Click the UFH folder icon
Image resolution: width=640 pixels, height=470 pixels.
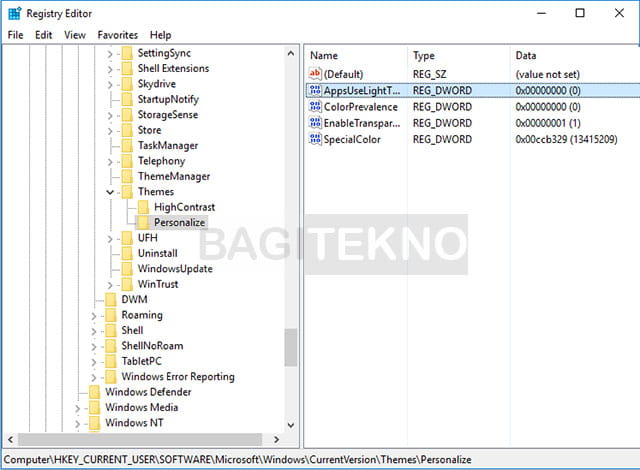click(x=127, y=238)
